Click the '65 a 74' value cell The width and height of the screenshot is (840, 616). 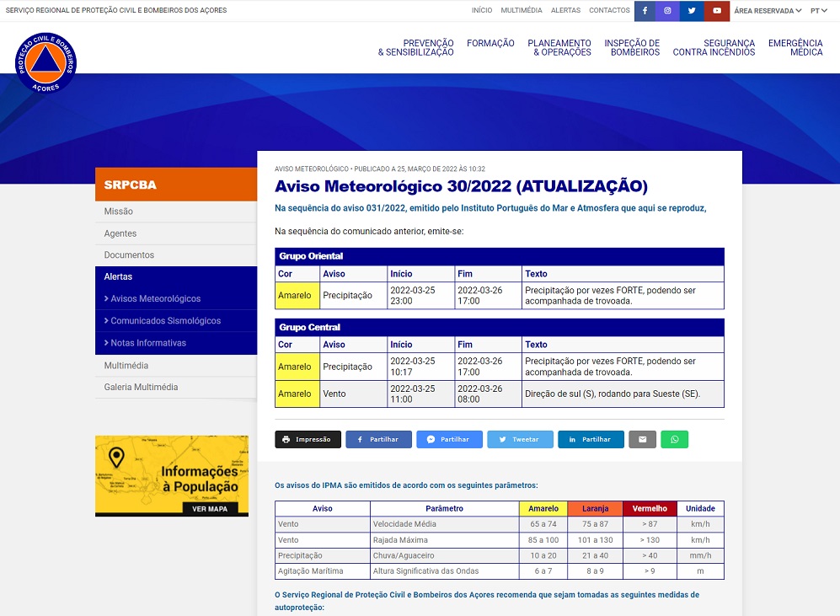[543, 524]
